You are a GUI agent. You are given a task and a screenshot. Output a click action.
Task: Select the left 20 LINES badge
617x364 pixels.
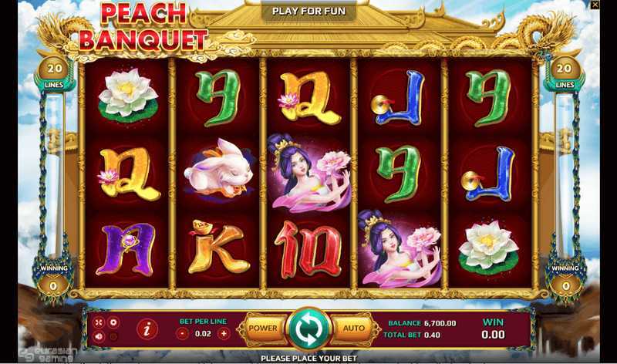(54, 73)
